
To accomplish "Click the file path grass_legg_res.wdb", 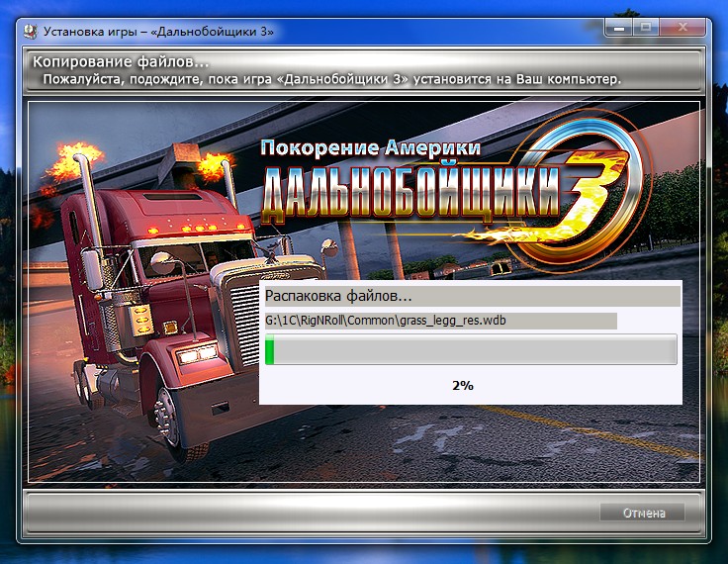I will (x=386, y=321).
